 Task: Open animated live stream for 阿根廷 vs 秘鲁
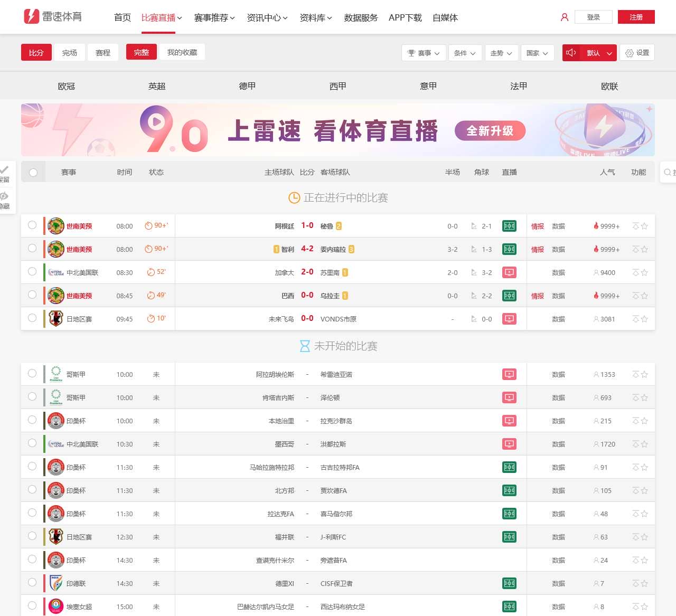pyautogui.click(x=509, y=226)
